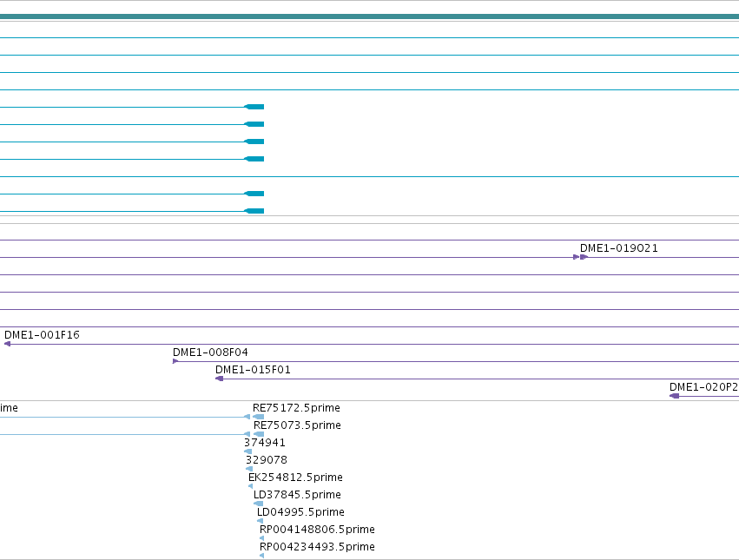Select the 329078 feature label

267,459
